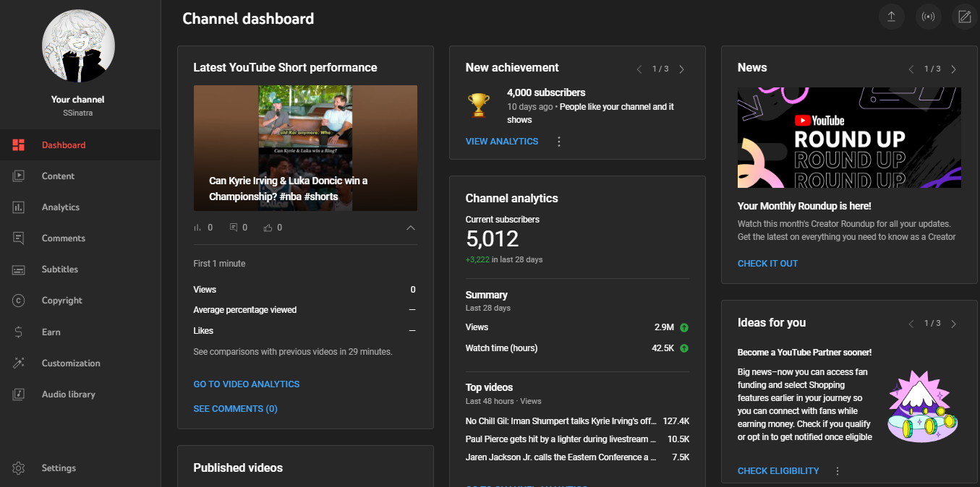Image resolution: width=980 pixels, height=487 pixels.
Task: Open the Content section
Action: (80, 176)
